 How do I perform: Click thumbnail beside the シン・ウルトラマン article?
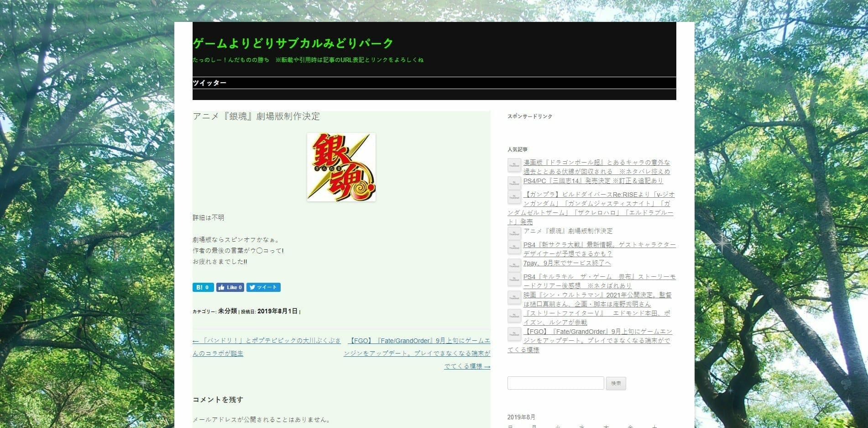coord(514,297)
